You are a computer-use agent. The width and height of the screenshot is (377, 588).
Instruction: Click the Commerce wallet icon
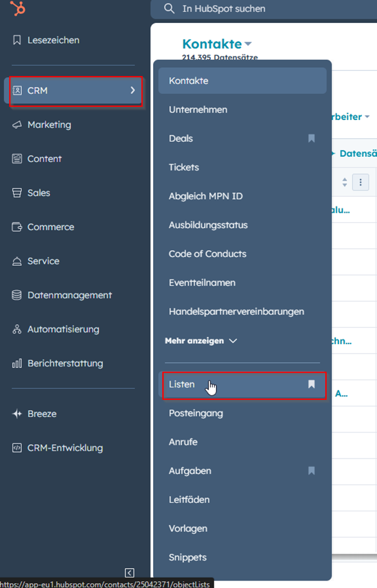(x=17, y=227)
